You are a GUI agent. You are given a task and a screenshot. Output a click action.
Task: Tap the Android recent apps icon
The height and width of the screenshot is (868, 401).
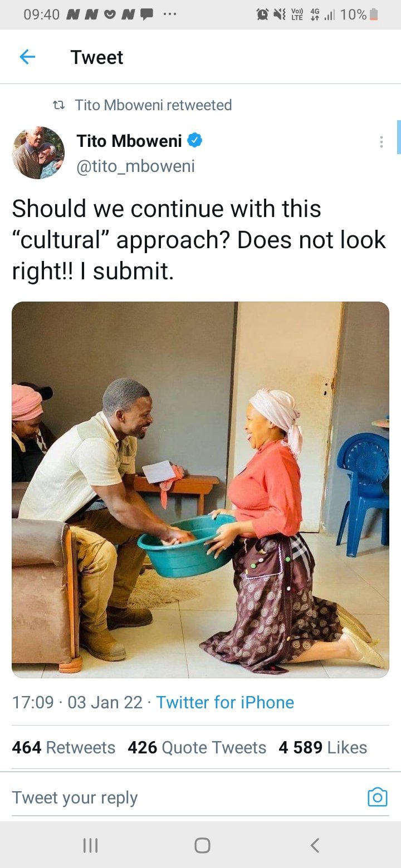tap(90, 846)
